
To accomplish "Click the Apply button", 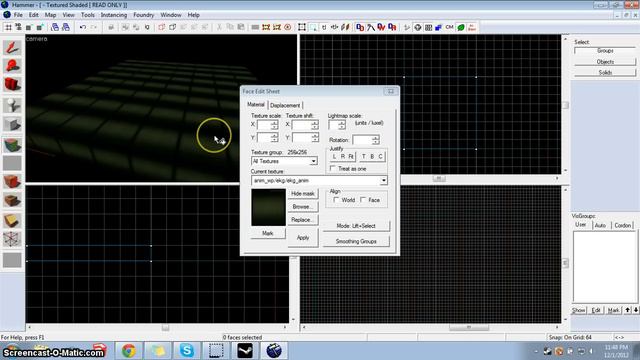I will [303, 238].
